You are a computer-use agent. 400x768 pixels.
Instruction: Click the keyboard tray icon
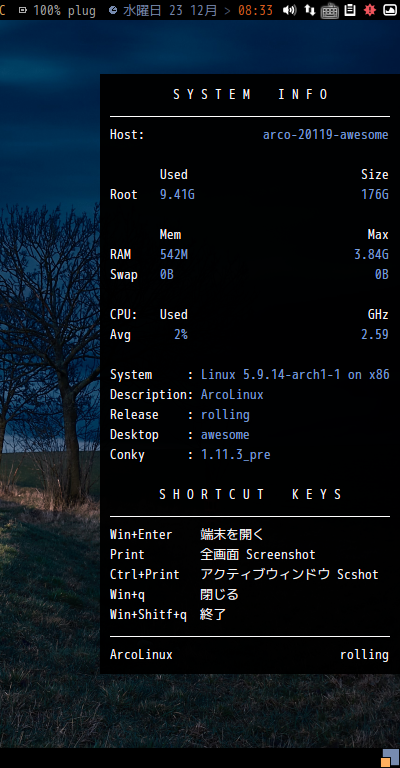[x=329, y=10]
